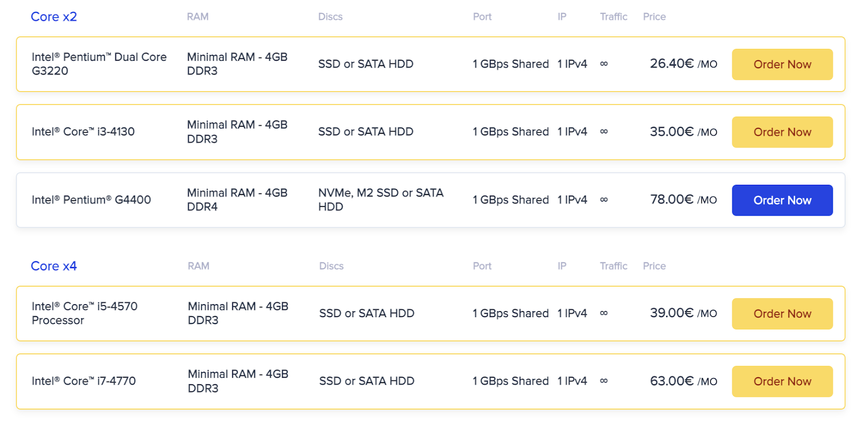The image size is (868, 433).
Task: Click the Discs column header under Core x4
Action: (x=331, y=266)
